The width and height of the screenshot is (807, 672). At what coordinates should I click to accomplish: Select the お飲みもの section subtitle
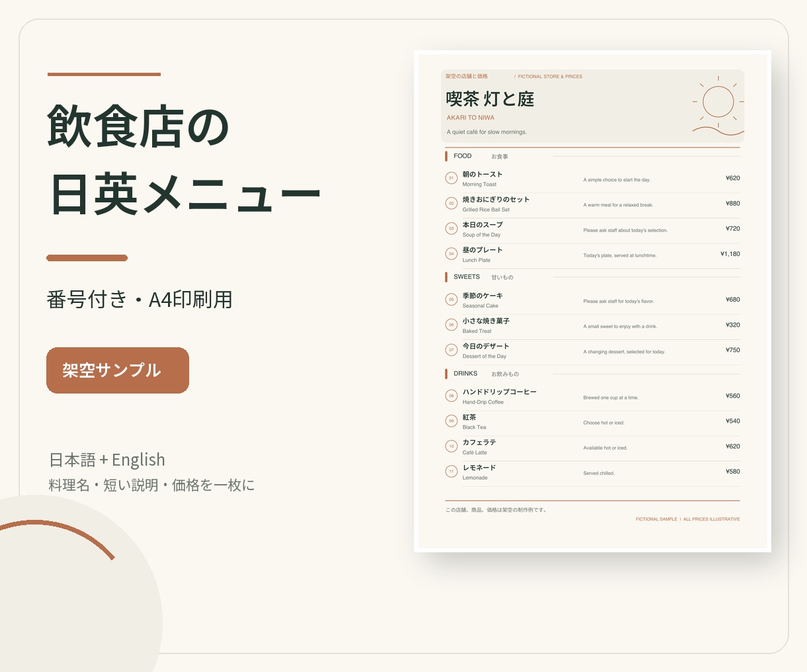click(505, 374)
